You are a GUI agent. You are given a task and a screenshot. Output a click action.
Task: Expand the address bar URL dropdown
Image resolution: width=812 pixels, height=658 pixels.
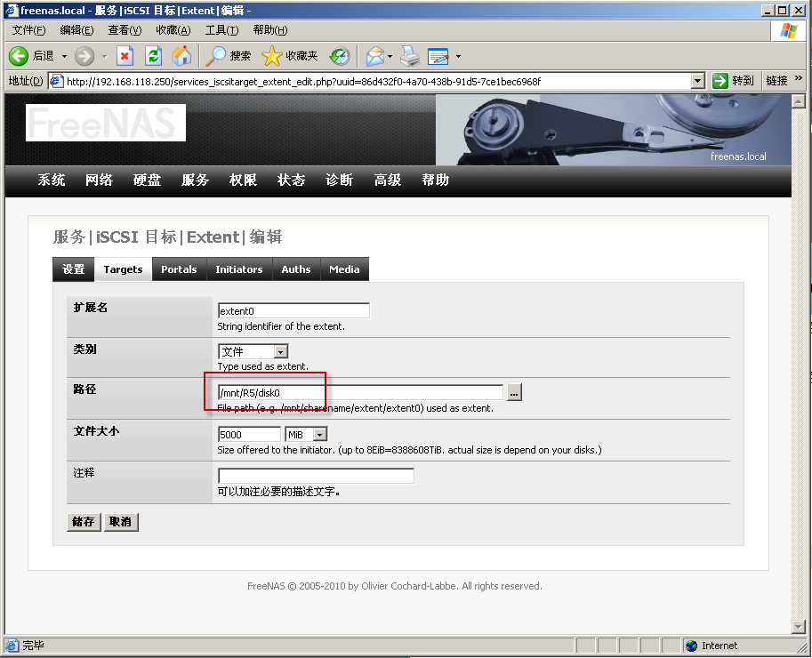[698, 81]
